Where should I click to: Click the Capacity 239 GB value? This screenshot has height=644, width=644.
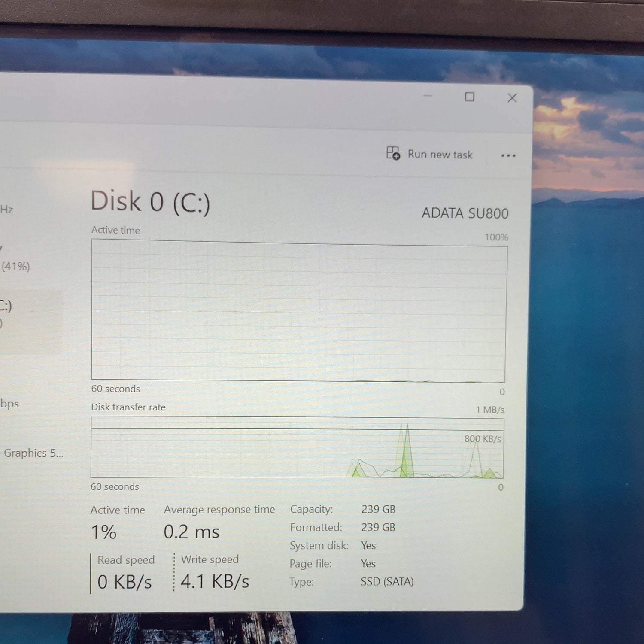(378, 509)
